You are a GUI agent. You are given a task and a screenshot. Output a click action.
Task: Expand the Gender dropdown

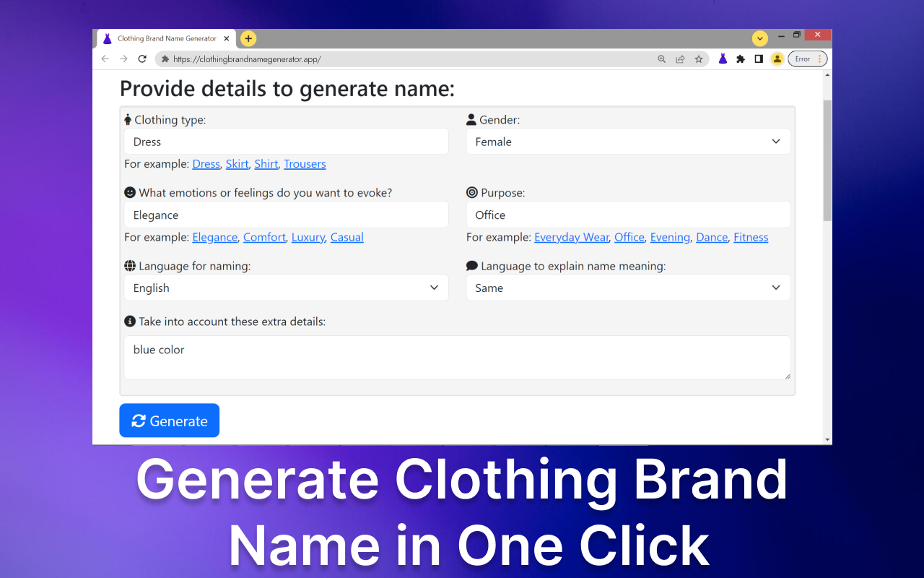(628, 142)
